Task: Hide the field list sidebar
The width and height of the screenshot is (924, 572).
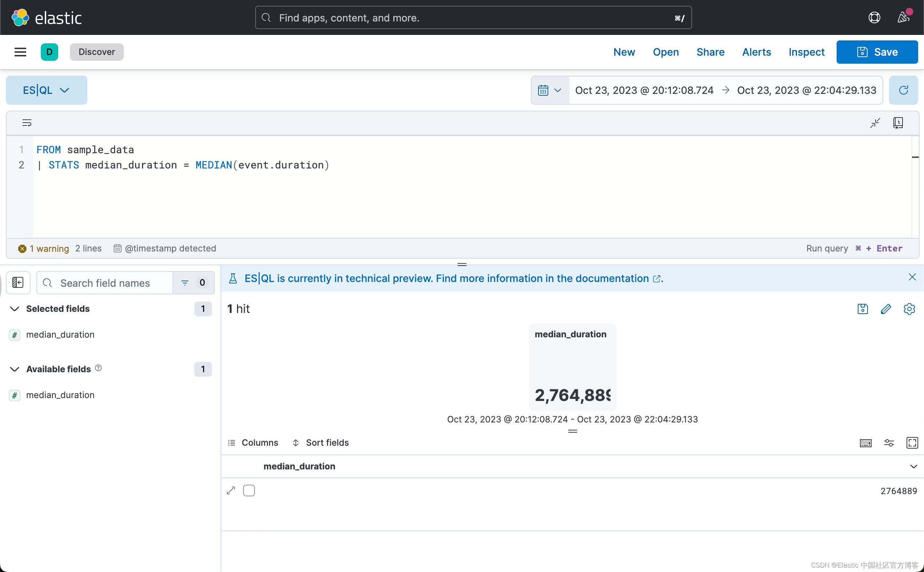Action: click(x=18, y=283)
